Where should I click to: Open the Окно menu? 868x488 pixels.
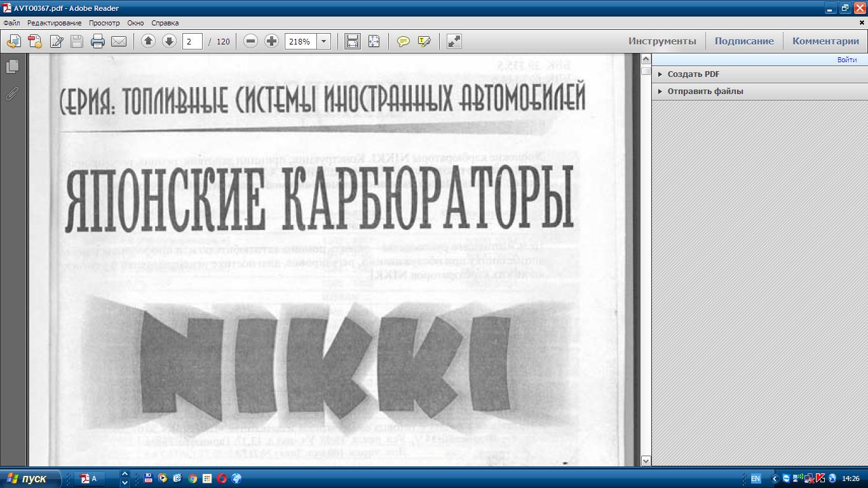pos(135,23)
